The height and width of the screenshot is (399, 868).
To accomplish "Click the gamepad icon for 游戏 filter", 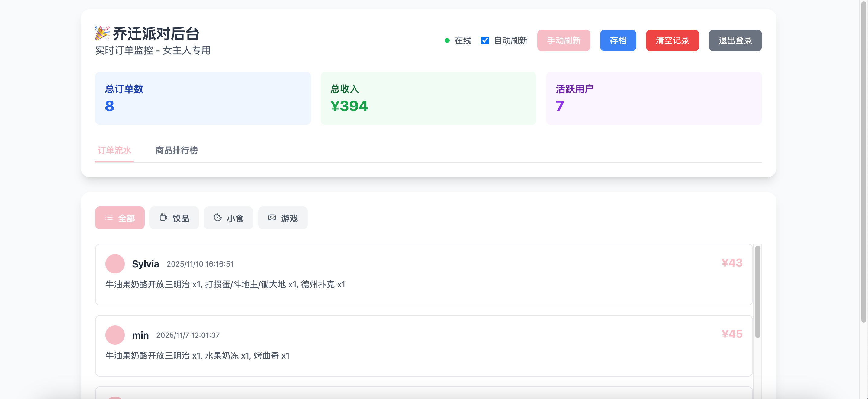I will tap(272, 218).
